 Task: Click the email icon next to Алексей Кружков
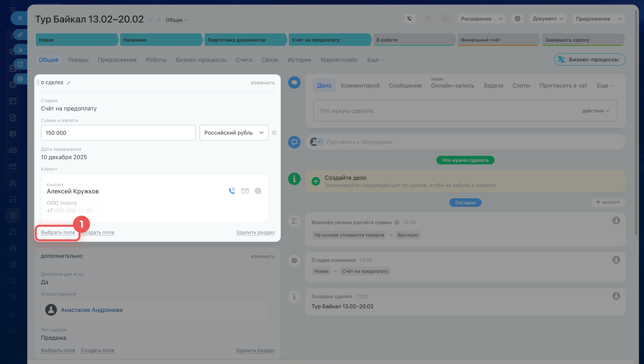[245, 191]
